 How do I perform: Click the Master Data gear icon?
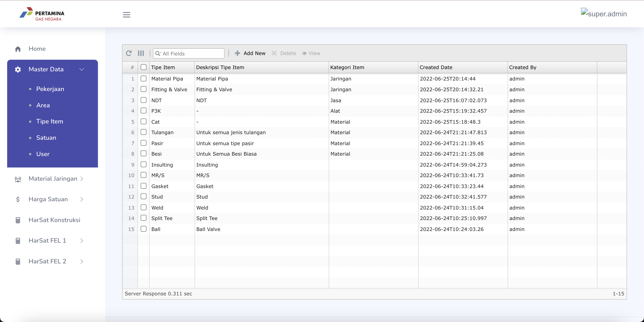pyautogui.click(x=18, y=70)
